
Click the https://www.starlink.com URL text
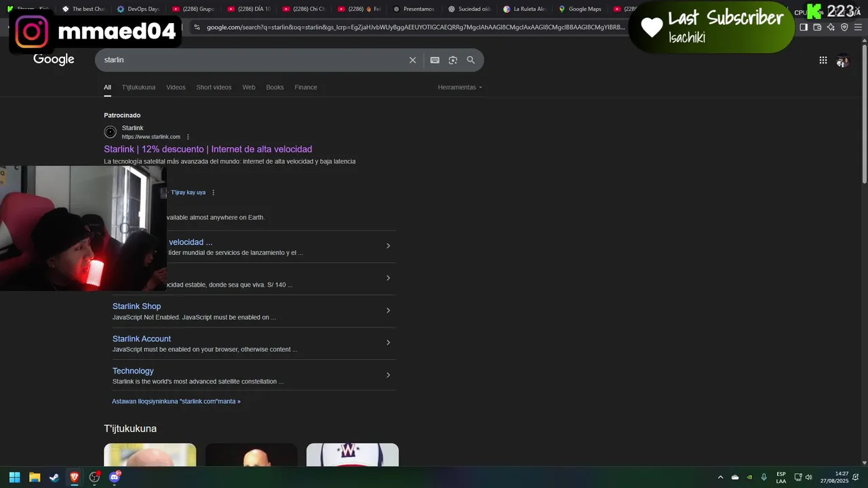[x=151, y=137]
